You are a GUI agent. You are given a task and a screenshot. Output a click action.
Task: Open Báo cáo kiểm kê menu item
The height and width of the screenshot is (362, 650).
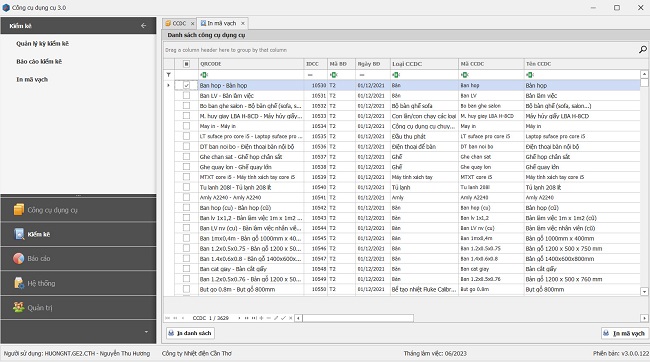tap(39, 61)
